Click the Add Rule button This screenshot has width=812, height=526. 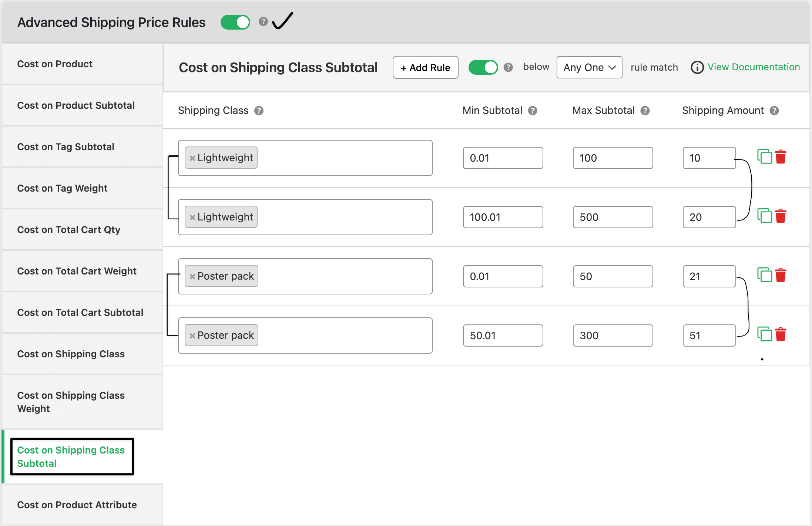(425, 67)
